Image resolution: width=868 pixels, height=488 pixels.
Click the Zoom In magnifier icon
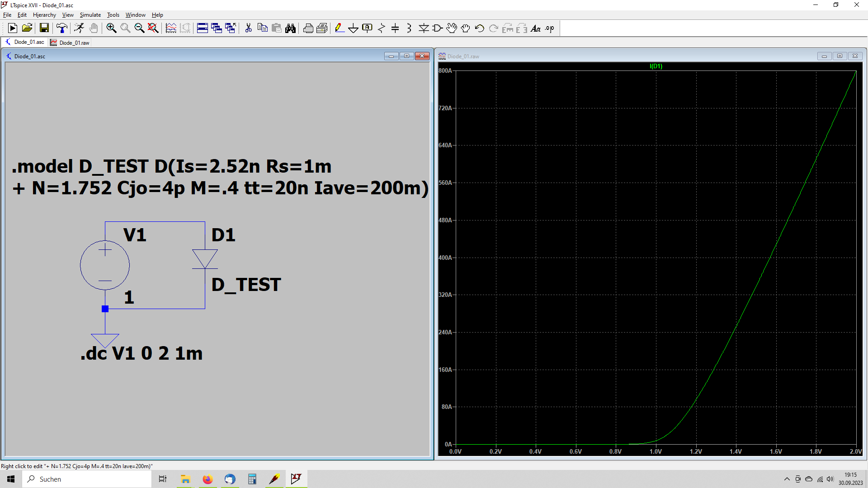[111, 28]
